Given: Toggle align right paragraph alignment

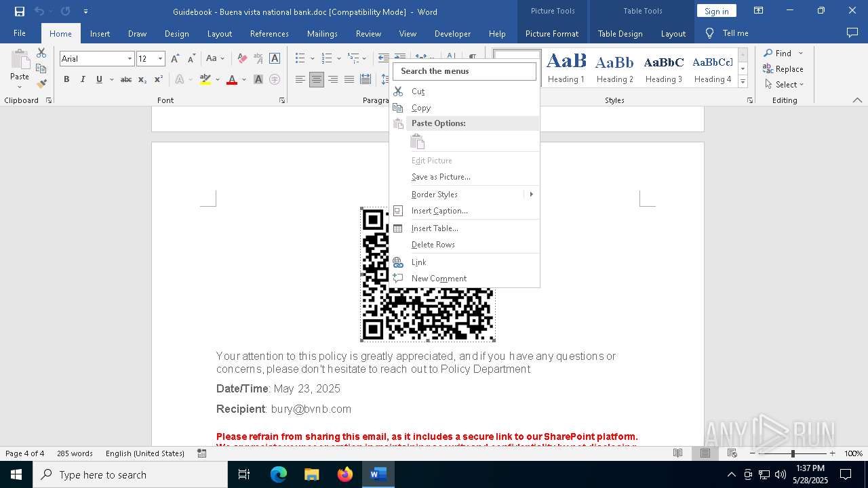Looking at the screenshot, I should [333, 79].
